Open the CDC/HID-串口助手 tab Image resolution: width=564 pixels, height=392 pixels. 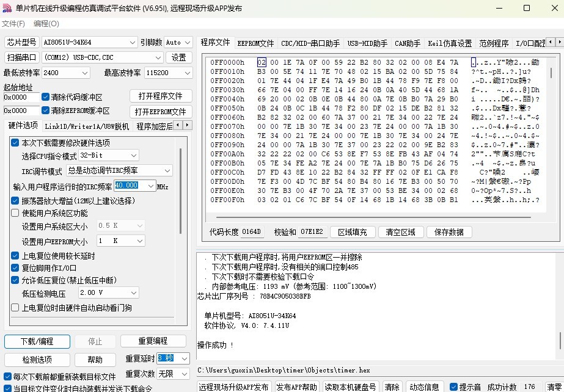pyautogui.click(x=310, y=43)
